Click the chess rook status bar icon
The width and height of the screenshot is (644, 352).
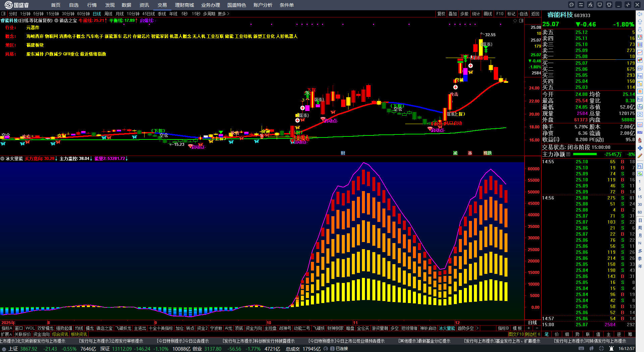(x=611, y=349)
